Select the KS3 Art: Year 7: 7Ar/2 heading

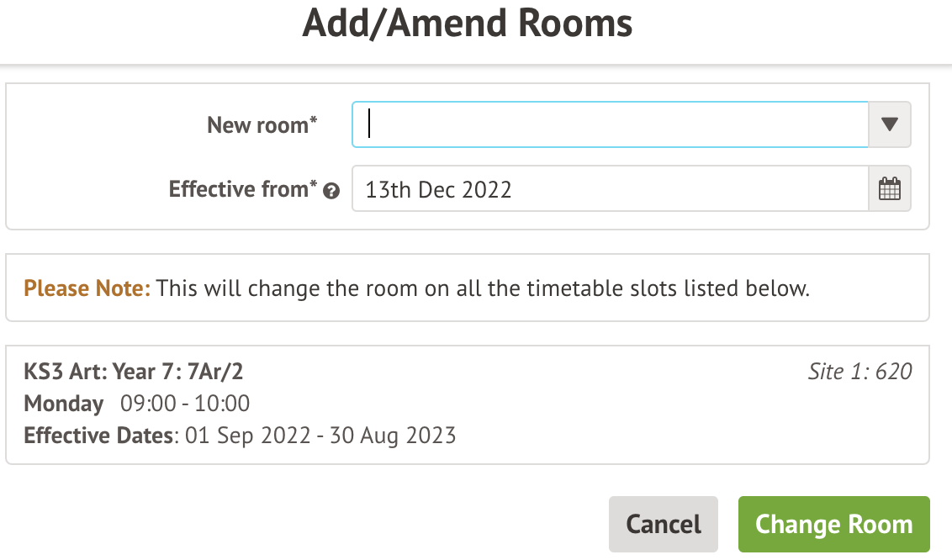(x=134, y=372)
